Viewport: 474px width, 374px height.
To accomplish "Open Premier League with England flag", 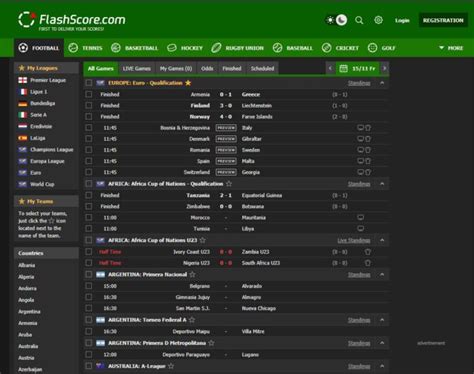I will coord(42,80).
